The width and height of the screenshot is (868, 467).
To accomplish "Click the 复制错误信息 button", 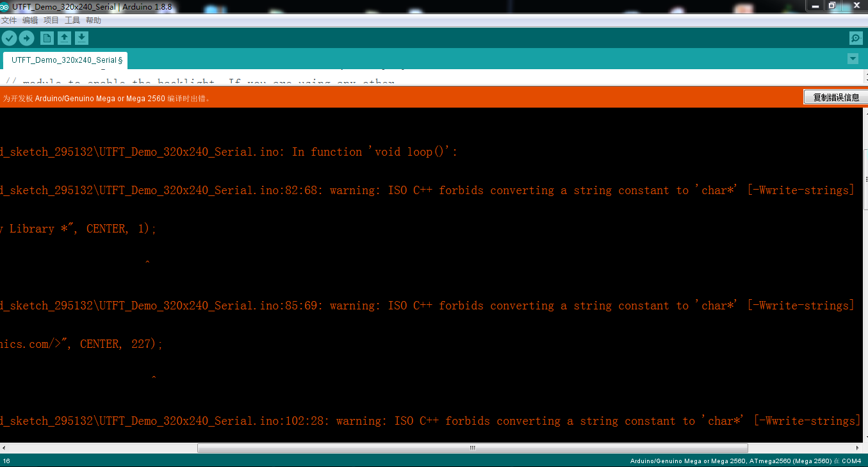I will point(836,97).
